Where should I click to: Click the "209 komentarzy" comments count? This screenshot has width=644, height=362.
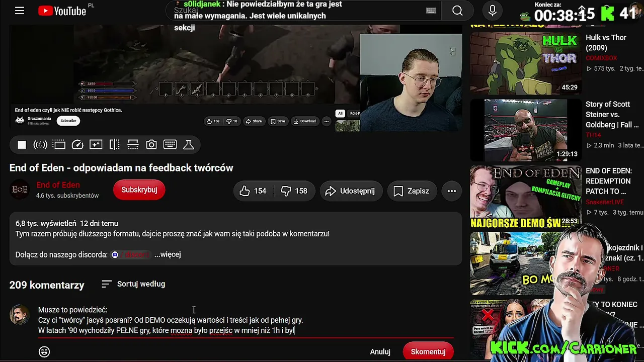47,285
